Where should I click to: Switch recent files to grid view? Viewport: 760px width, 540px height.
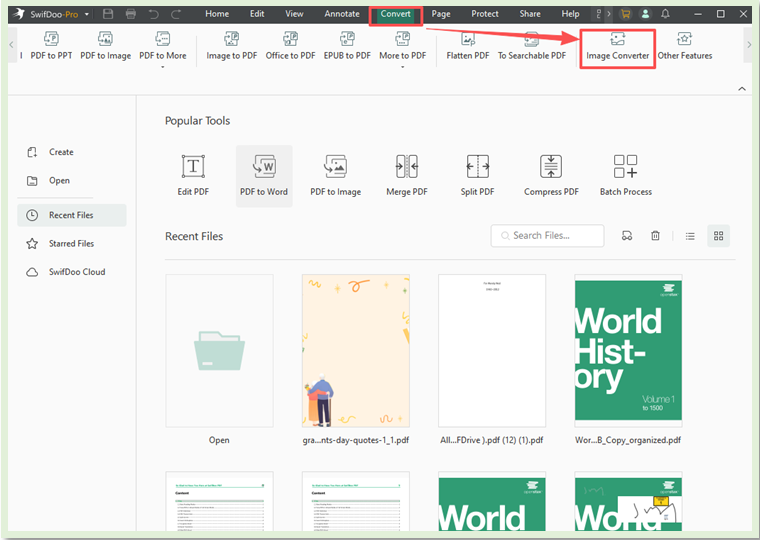point(718,236)
